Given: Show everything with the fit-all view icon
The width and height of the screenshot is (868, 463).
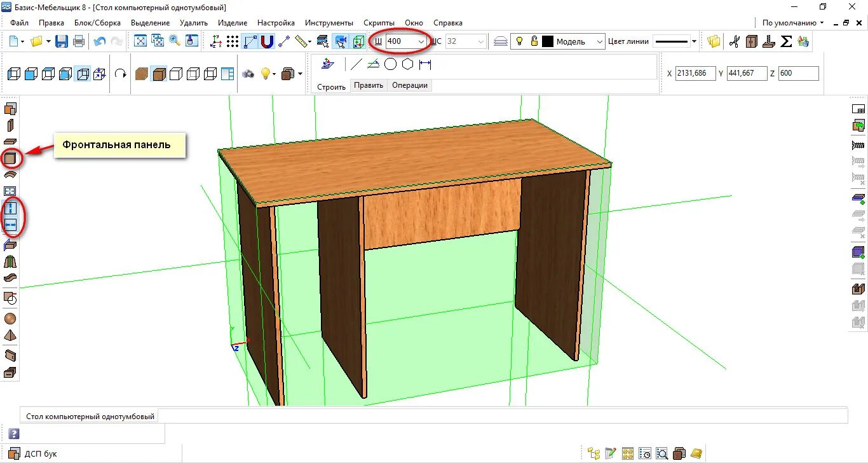Looking at the screenshot, I should (140, 41).
